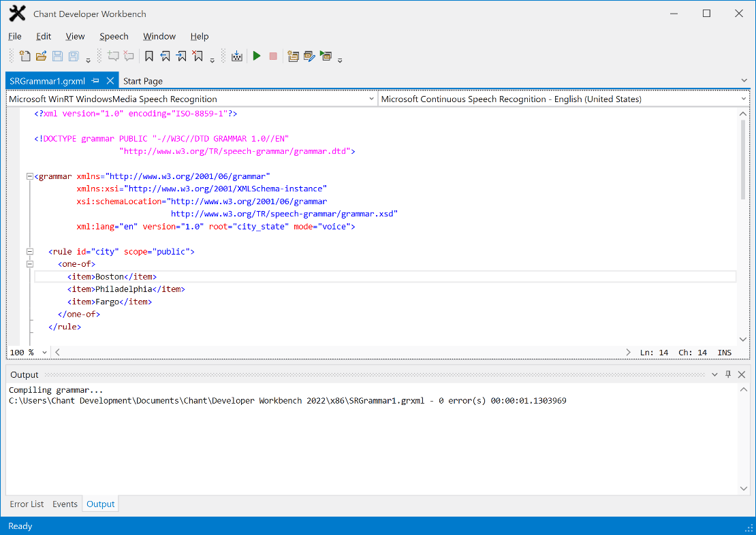Screen dimensions: 756x535
Task: Click Output panel scroll down arrow
Action: point(744,488)
